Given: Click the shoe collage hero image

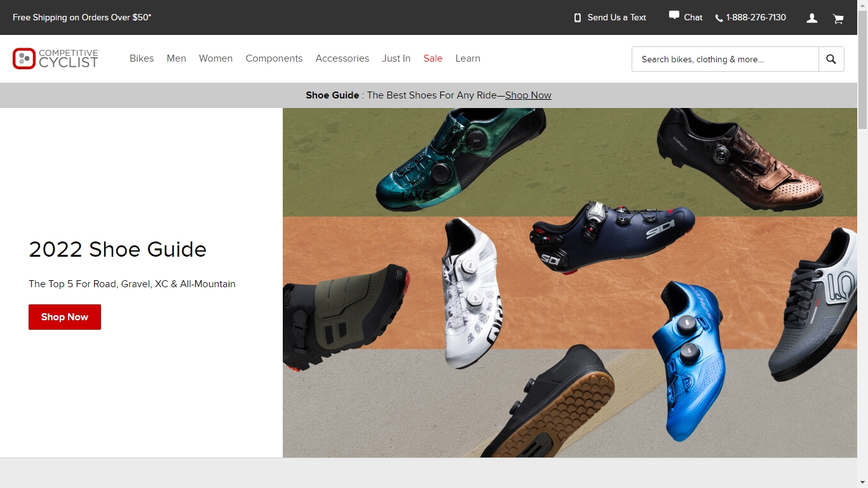Looking at the screenshot, I should click(570, 283).
